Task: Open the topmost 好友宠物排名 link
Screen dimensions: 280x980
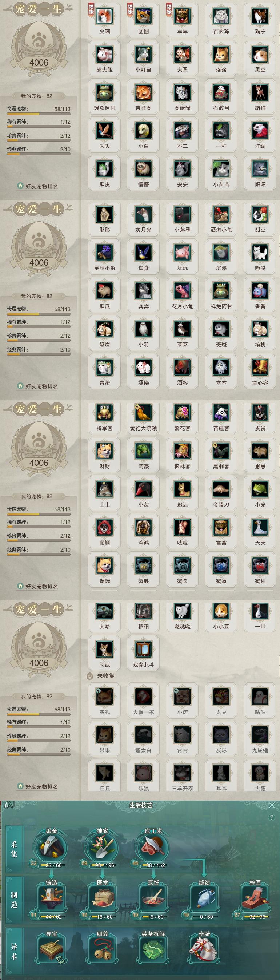Action: click(38, 186)
